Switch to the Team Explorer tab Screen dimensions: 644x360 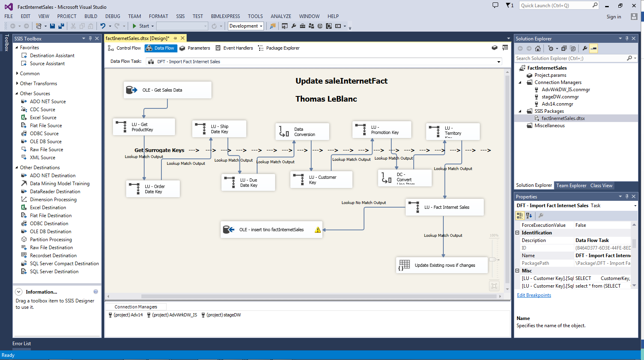click(x=571, y=186)
